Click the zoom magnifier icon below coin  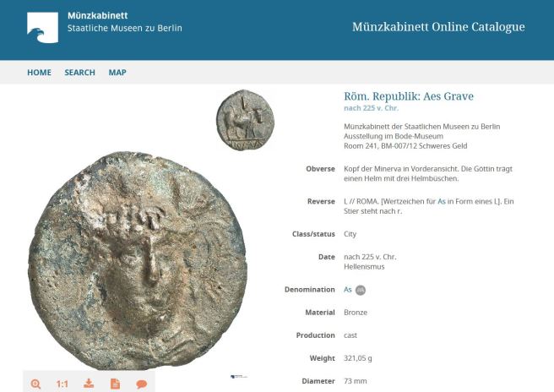pos(35,384)
